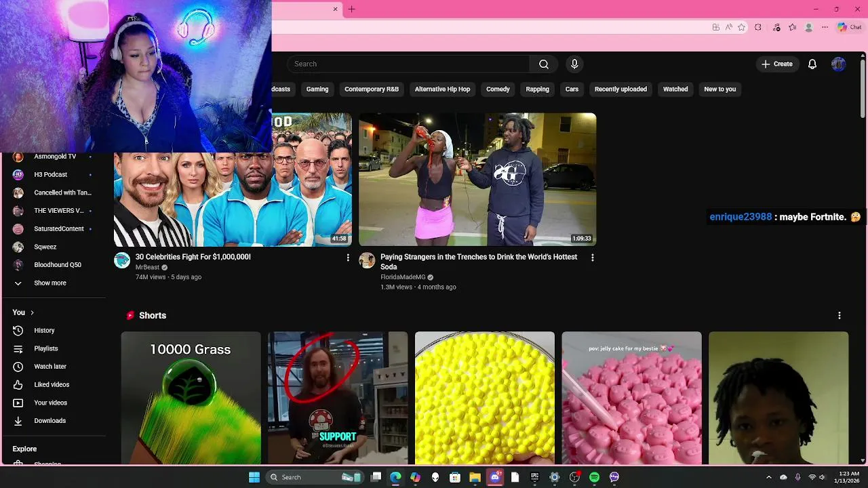Image resolution: width=868 pixels, height=488 pixels.
Task: Open Edge settings and more ellipsis
Action: pyautogui.click(x=825, y=27)
